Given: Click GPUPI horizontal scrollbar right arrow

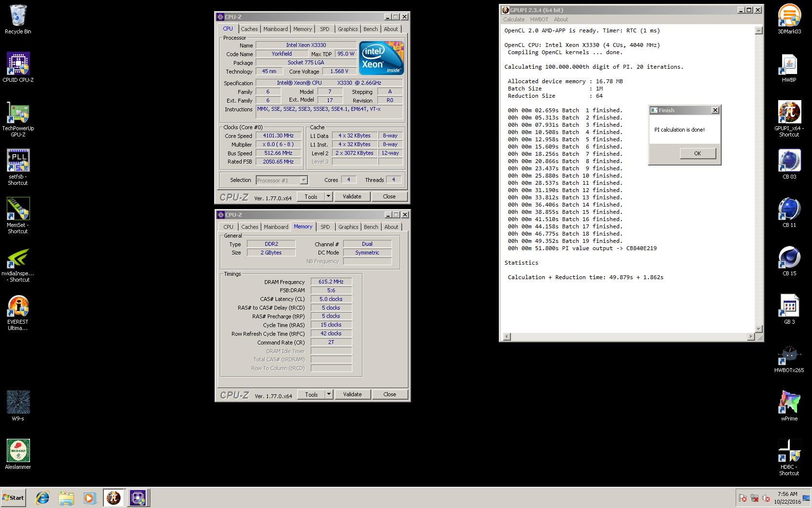Looking at the screenshot, I should 751,337.
